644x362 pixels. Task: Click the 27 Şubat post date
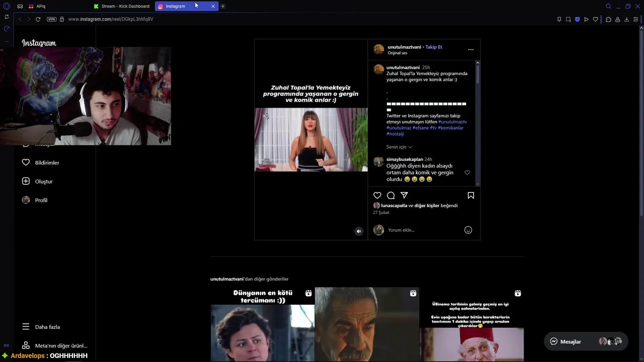pos(381,213)
